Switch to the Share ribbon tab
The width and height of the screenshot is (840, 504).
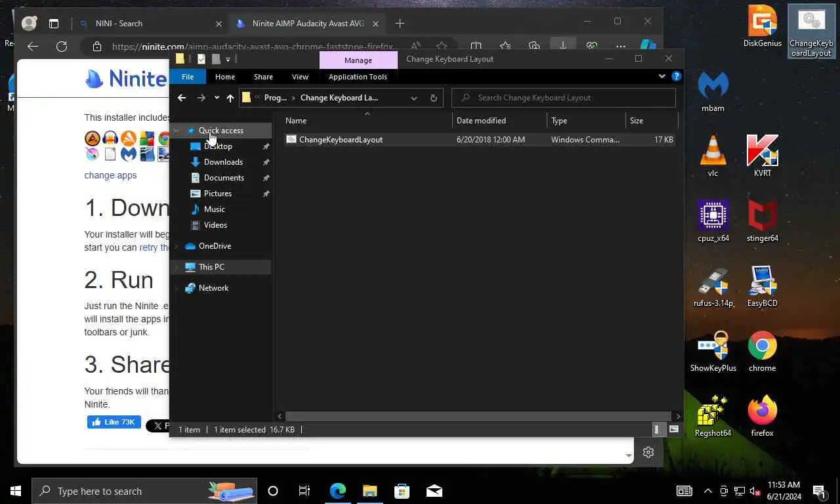pyautogui.click(x=263, y=77)
